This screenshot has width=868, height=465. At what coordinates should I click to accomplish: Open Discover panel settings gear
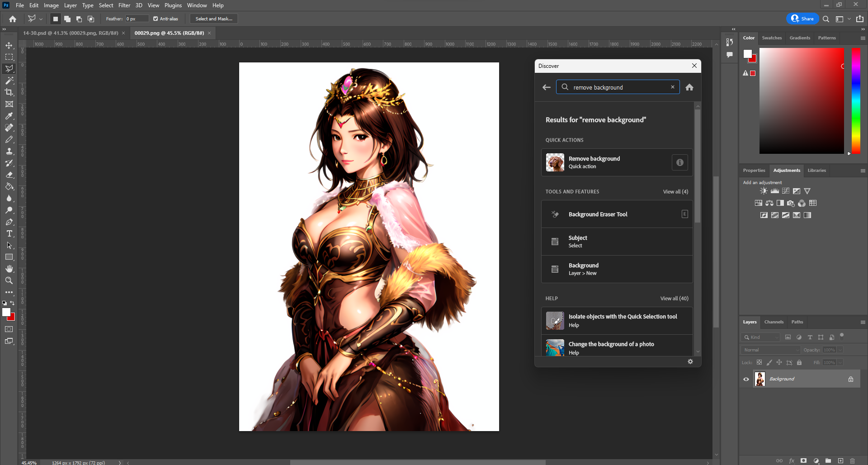pos(690,361)
